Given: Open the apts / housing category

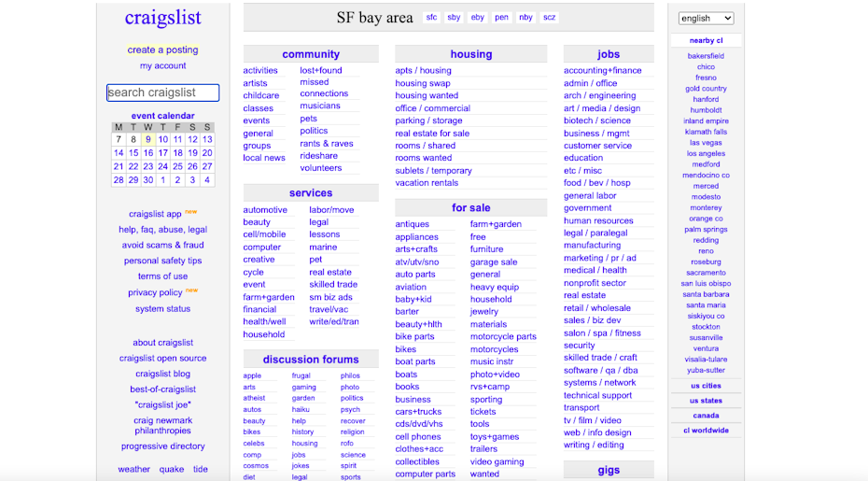Looking at the screenshot, I should (x=423, y=70).
